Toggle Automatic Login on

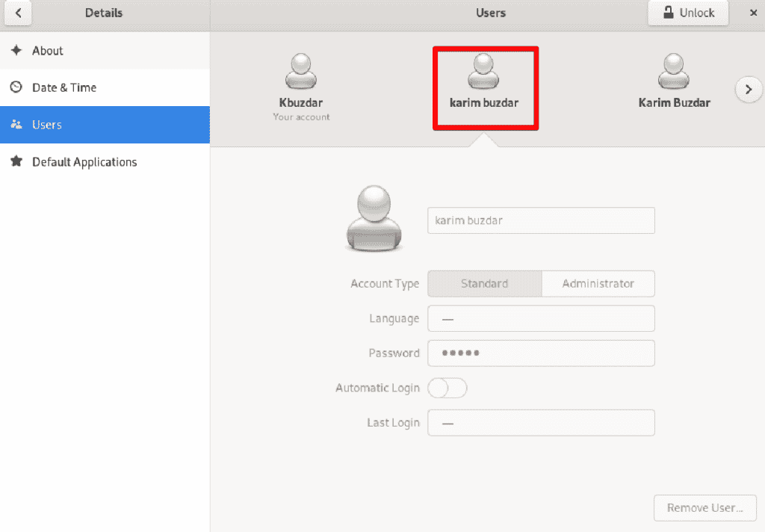click(447, 388)
